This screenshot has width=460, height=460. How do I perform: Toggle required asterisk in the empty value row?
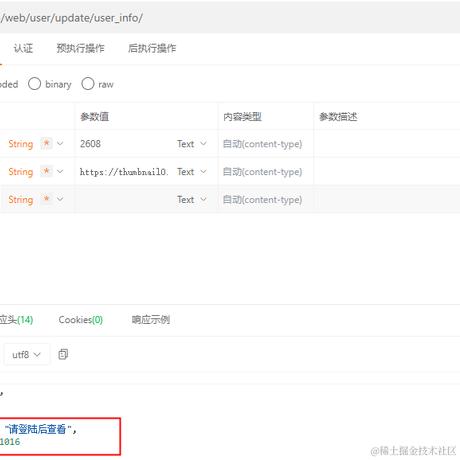(46, 199)
